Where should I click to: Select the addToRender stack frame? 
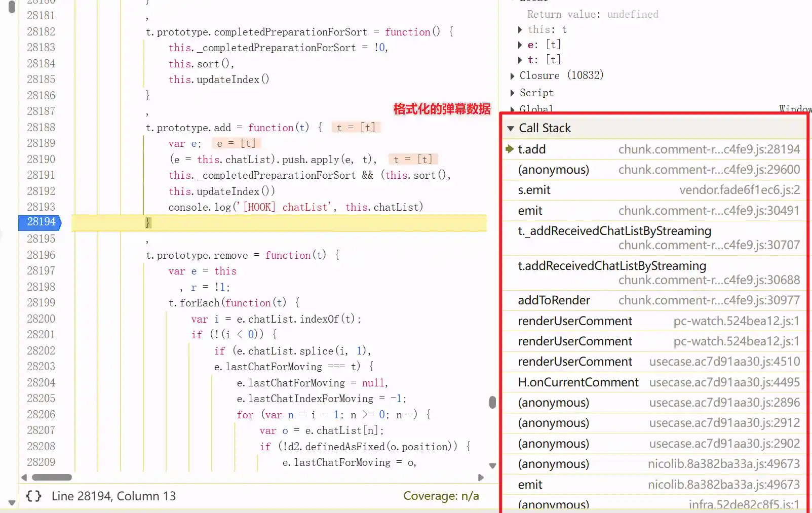(x=554, y=301)
